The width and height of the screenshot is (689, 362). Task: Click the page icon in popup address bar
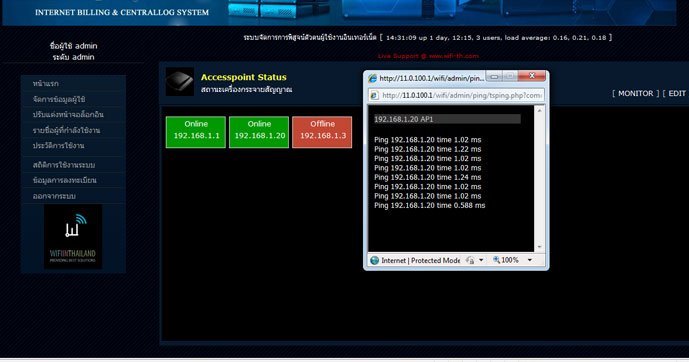pos(374,95)
